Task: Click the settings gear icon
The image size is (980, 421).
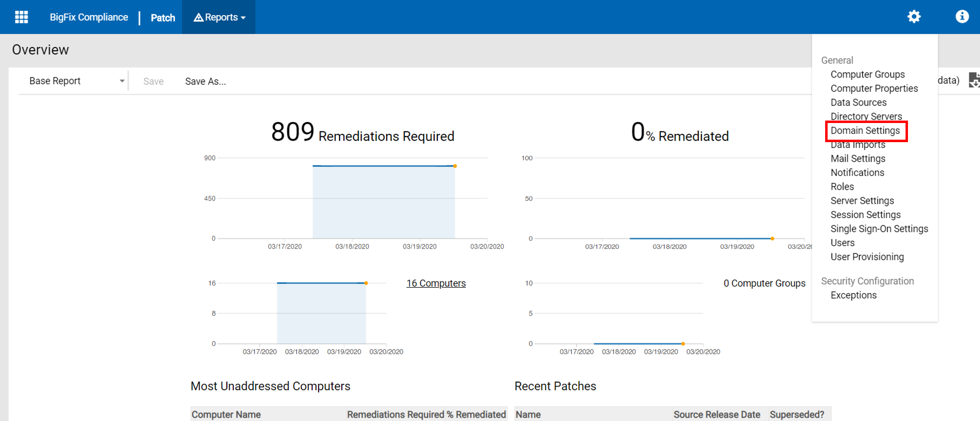Action: (x=913, y=17)
